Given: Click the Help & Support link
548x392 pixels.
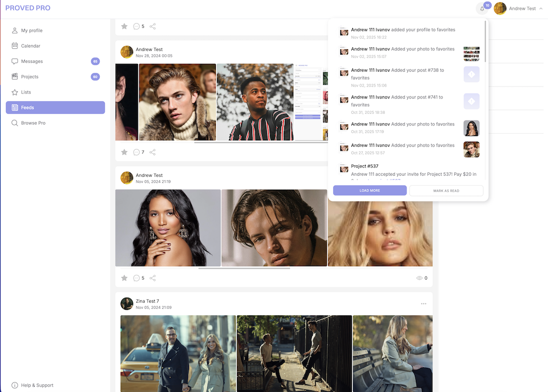Looking at the screenshot, I should click(x=37, y=385).
